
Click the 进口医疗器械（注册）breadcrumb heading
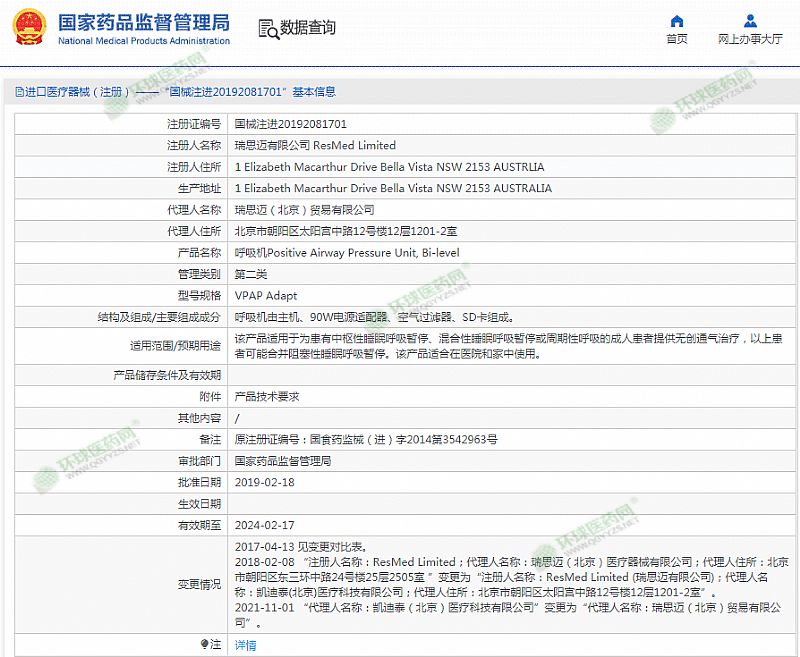click(x=78, y=92)
